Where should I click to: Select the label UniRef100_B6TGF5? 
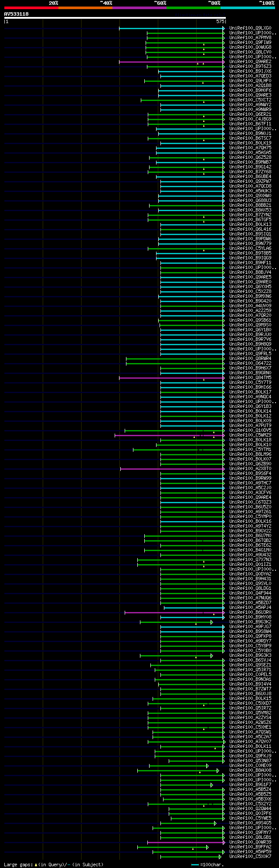pos(250,220)
